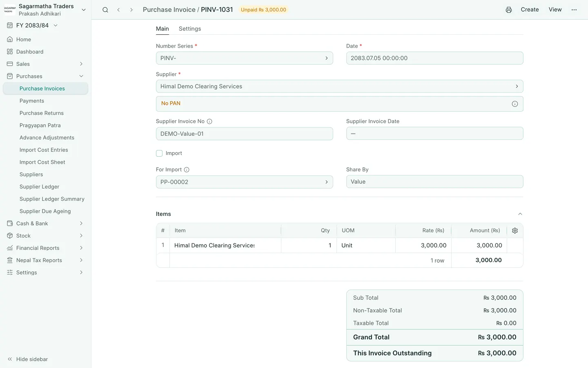The image size is (588, 368).
Task: Switch to the Settings tab
Action: pos(190,29)
